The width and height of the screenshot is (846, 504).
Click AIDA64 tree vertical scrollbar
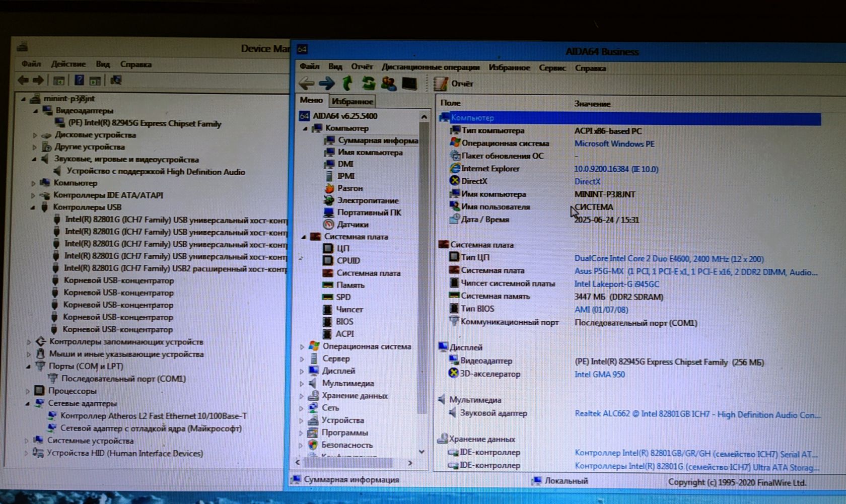point(424,267)
